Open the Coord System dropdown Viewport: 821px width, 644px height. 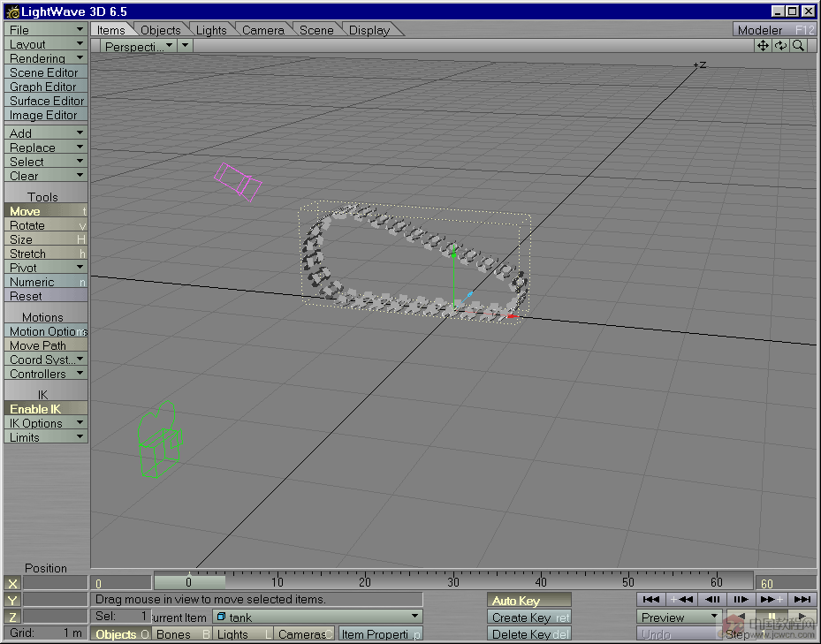click(x=46, y=360)
